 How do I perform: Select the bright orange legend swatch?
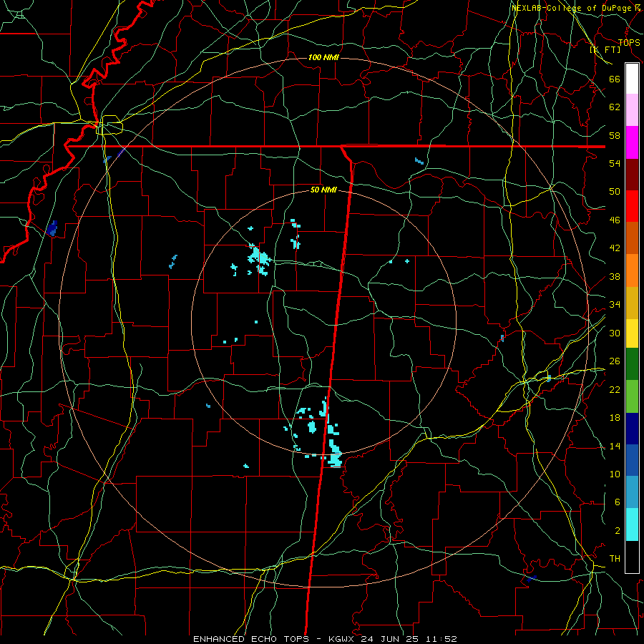click(x=632, y=270)
